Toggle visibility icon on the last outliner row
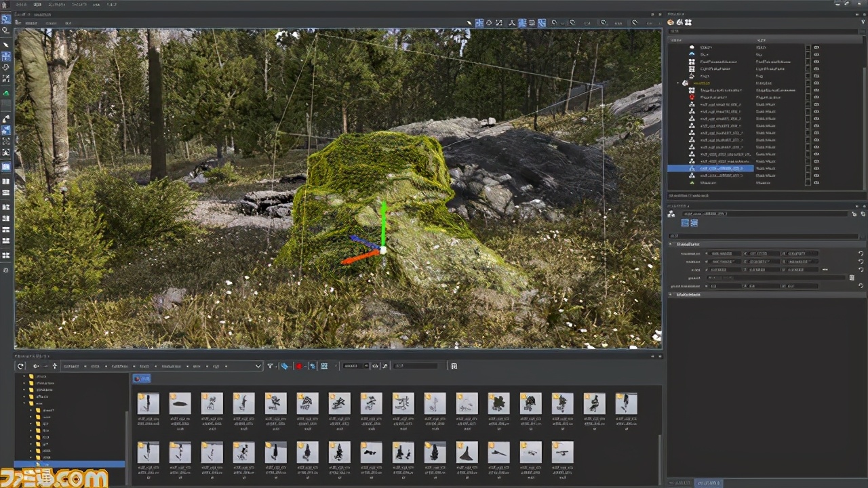868x488 pixels. click(x=816, y=182)
